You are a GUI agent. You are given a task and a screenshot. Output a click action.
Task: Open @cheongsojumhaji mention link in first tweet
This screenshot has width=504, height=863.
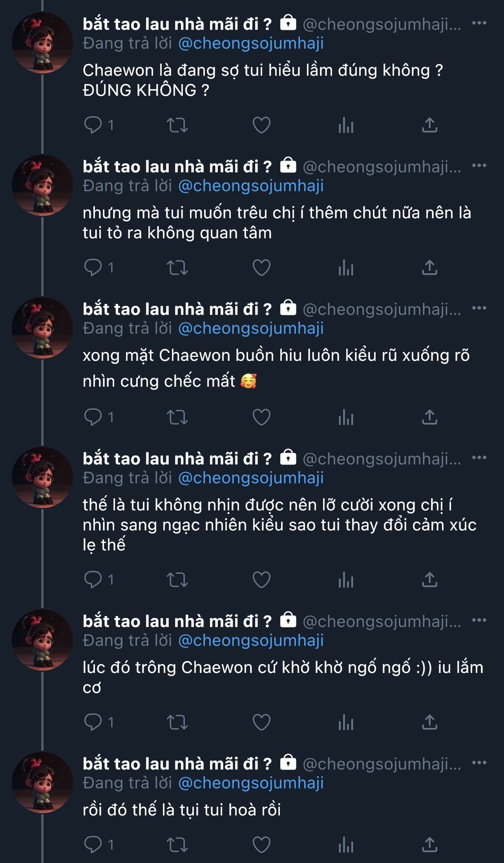pos(251,44)
